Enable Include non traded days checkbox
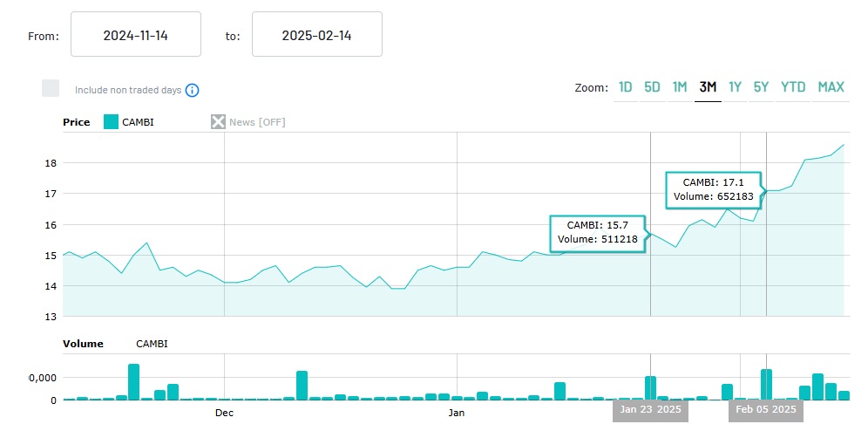The image size is (868, 431). pos(51,88)
